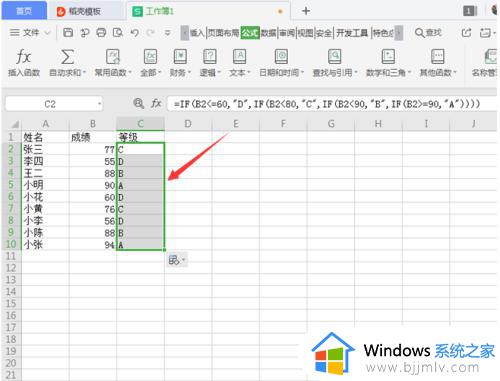
Task: Switch to the Page Layout ribbon tab
Action: [223, 33]
